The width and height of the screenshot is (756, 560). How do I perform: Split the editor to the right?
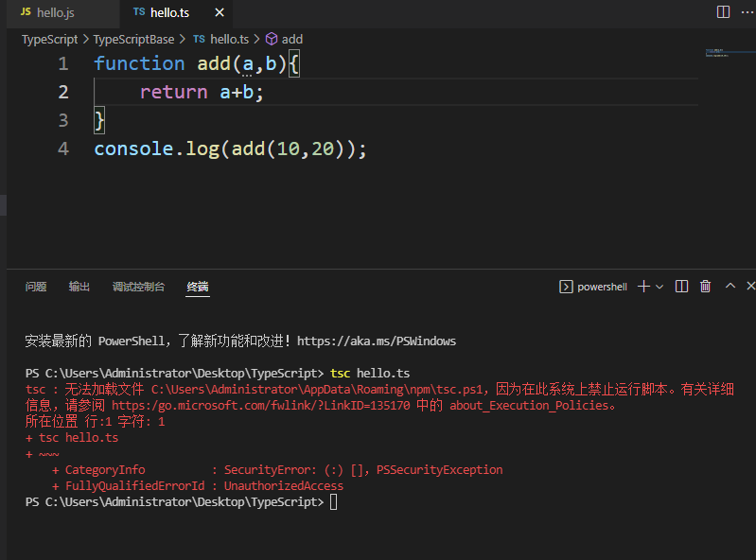723,12
